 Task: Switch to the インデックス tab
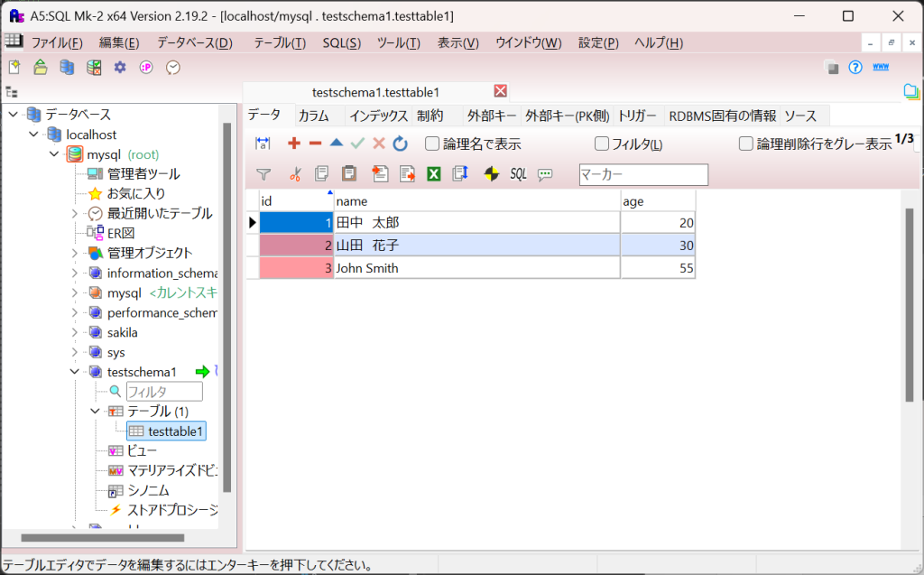click(x=378, y=116)
